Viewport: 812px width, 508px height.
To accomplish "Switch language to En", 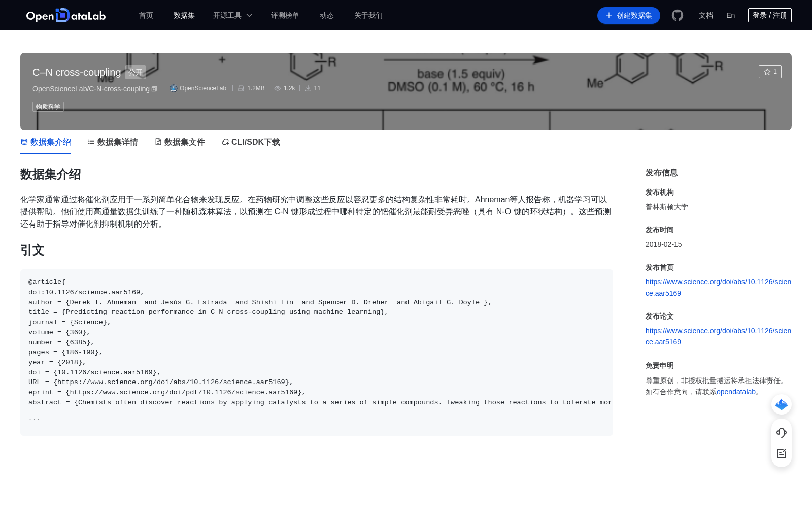I will click(731, 15).
